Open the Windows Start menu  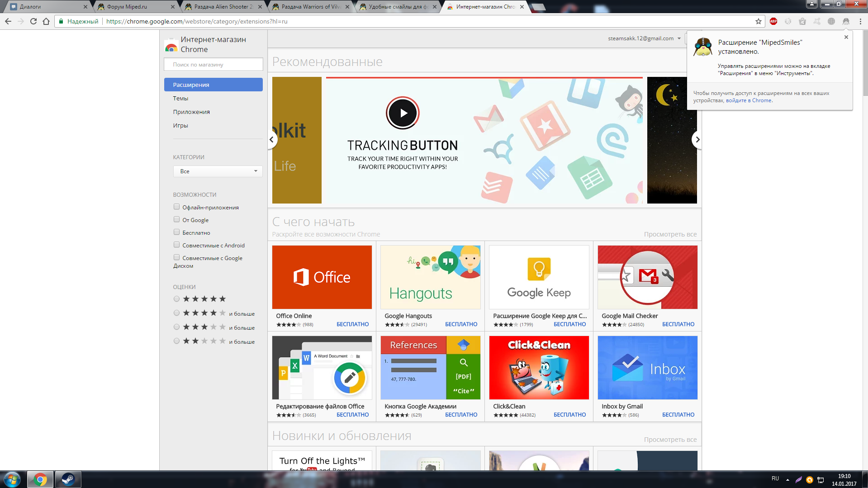click(x=12, y=479)
